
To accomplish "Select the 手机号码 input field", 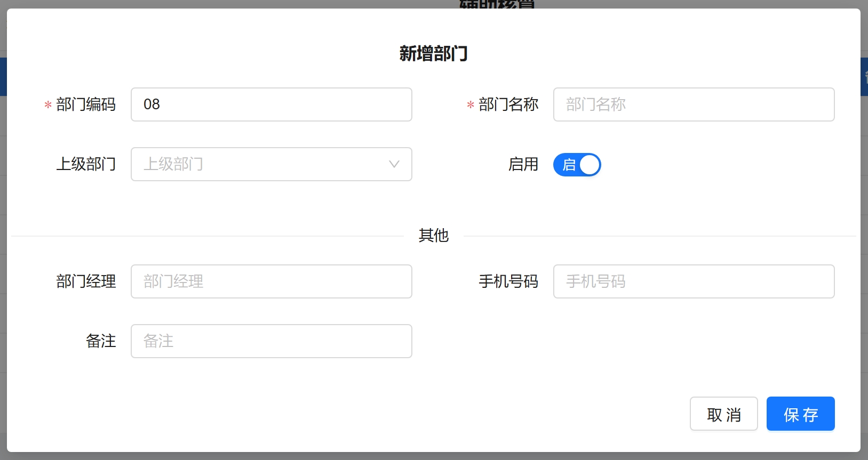I will (694, 281).
